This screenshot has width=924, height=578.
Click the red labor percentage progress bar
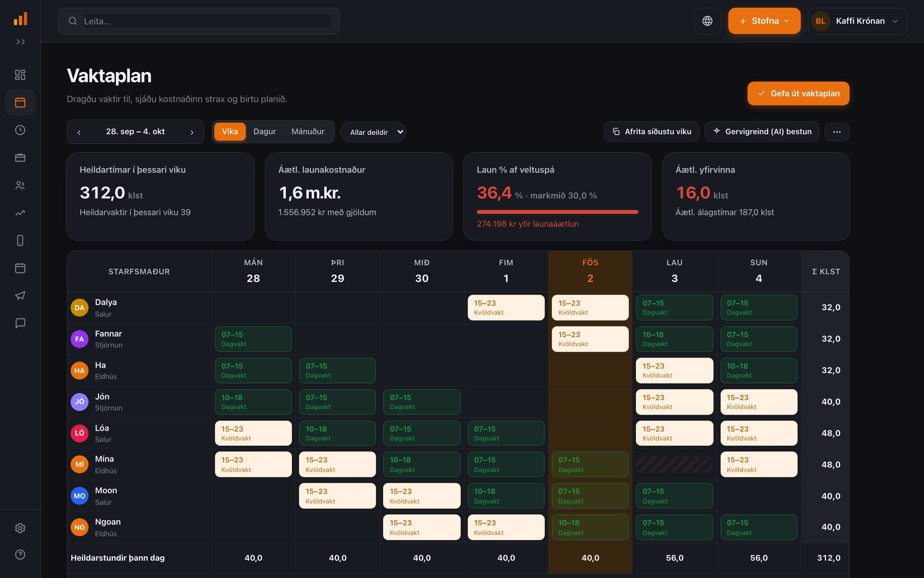coord(557,212)
